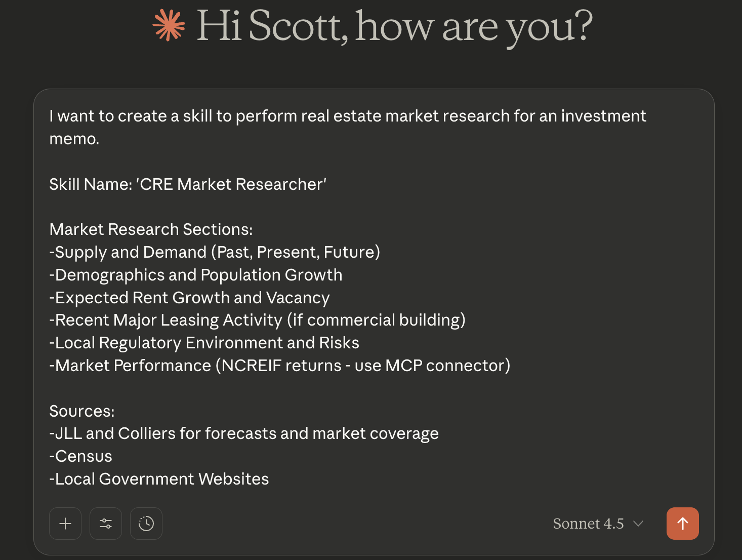742x560 pixels.
Task: Click the 'Supply and Demand' bullet line
Action: pos(215,252)
